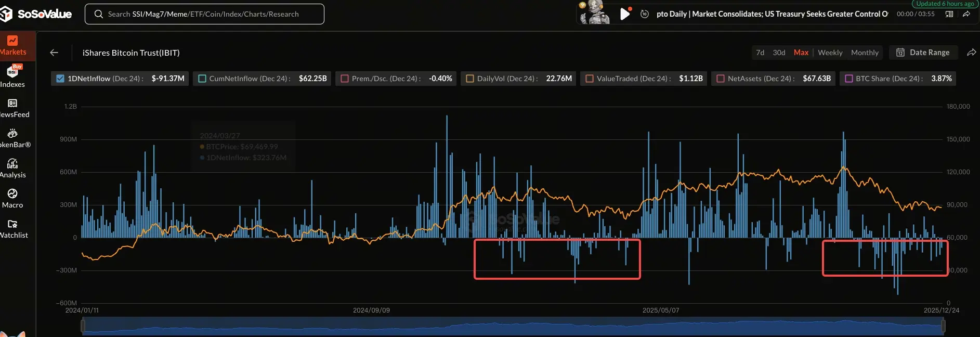Share the IBIT chart
The image size is (980, 337).
point(971,53)
